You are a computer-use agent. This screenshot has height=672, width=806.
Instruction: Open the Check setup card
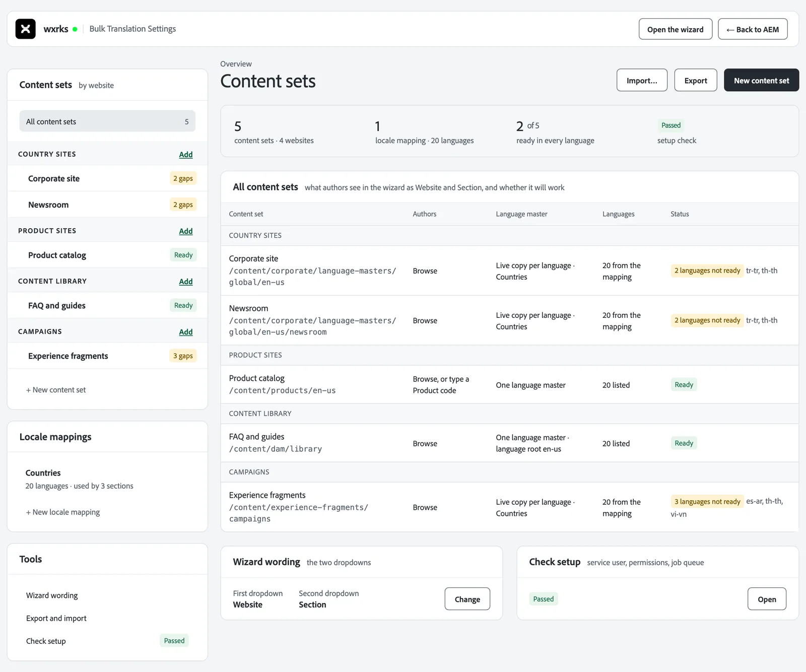coord(767,599)
